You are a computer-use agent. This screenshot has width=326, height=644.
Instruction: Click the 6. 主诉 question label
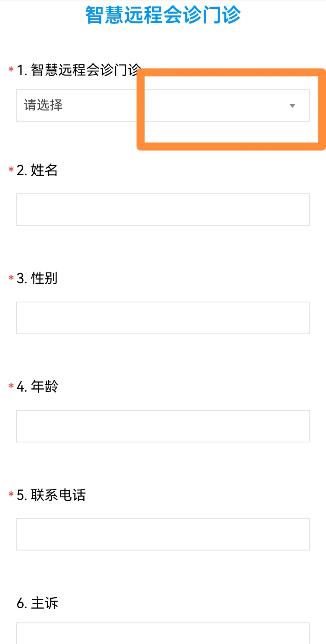(x=37, y=603)
